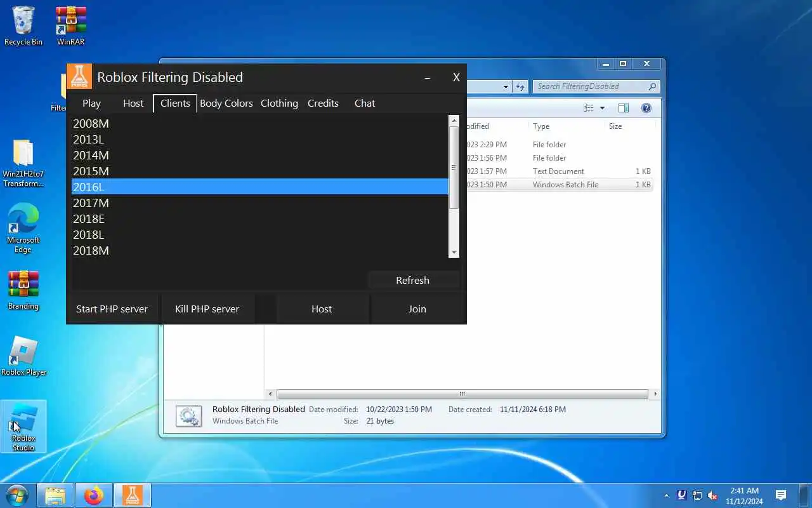This screenshot has height=508, width=812.
Task: Click the Join button
Action: point(417,309)
